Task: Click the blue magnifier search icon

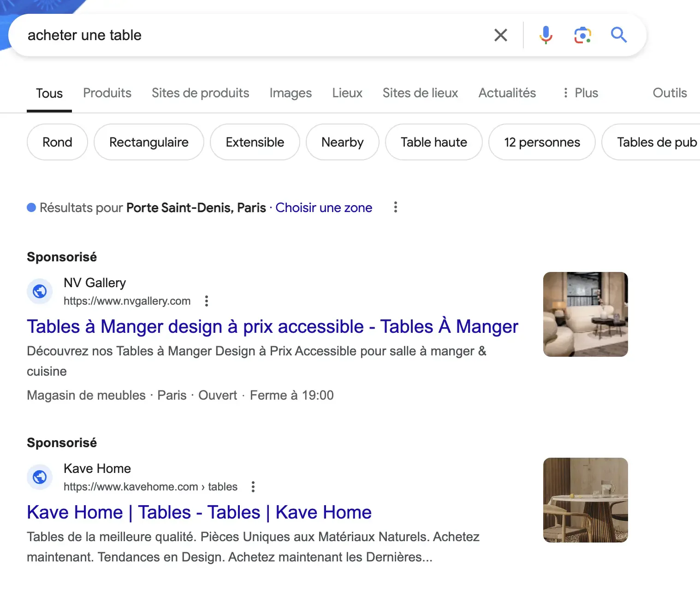Action: coord(618,35)
